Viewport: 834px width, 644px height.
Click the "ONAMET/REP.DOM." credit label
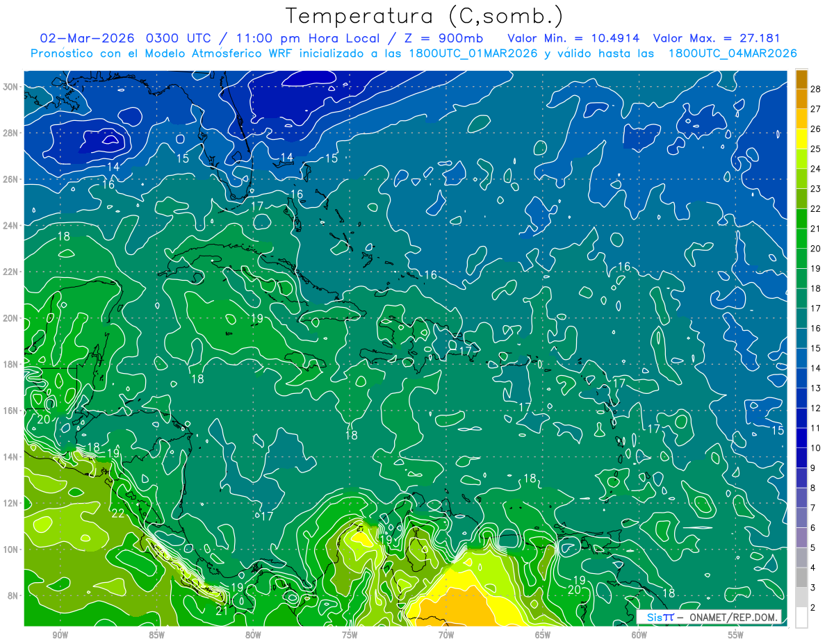coord(733,617)
